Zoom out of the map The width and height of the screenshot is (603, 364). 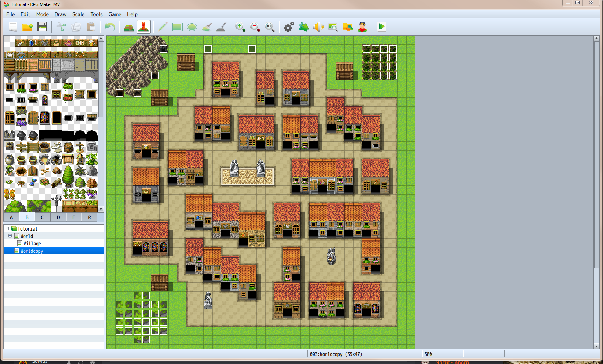tap(255, 27)
